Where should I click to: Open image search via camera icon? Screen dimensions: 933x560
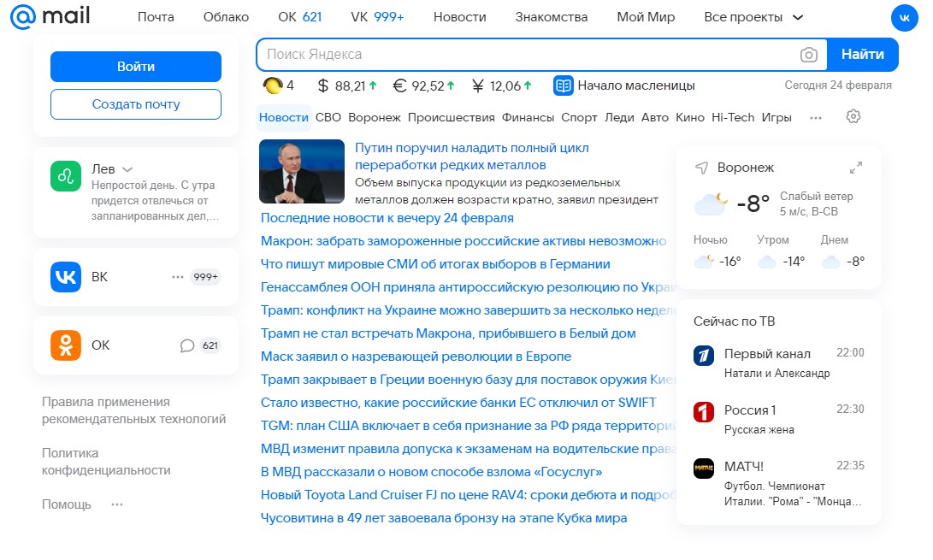(809, 54)
